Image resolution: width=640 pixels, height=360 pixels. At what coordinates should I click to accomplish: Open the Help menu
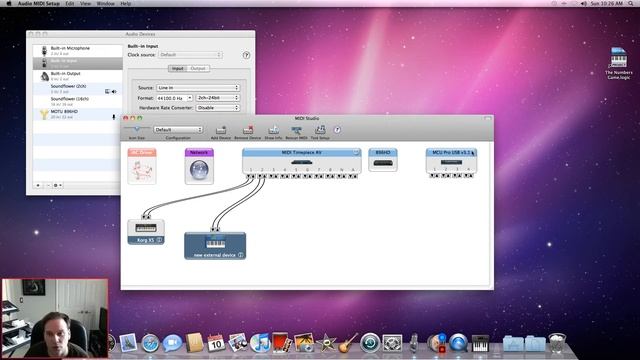(126, 3)
